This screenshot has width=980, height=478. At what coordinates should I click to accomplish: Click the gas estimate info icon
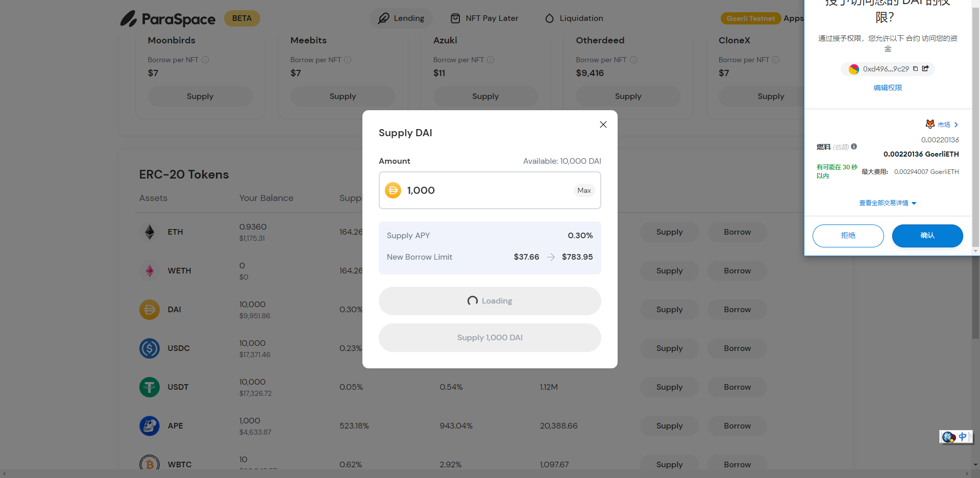click(854, 146)
